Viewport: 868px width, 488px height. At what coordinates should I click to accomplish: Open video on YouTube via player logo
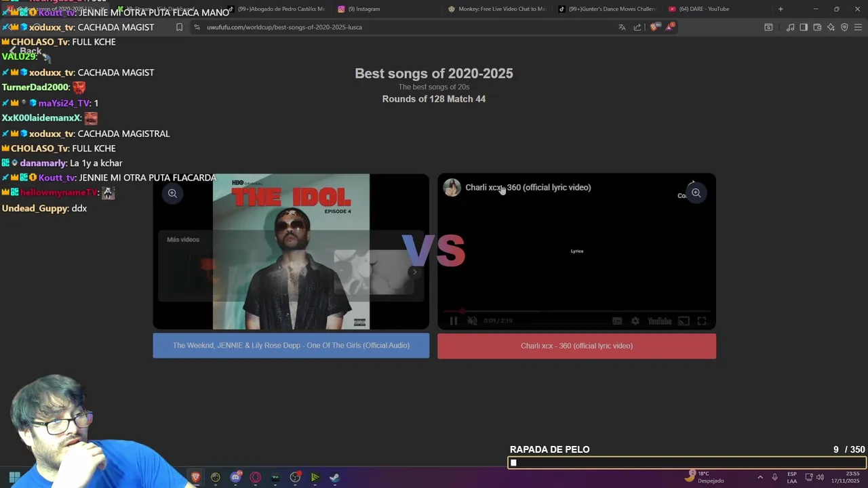[x=660, y=321]
